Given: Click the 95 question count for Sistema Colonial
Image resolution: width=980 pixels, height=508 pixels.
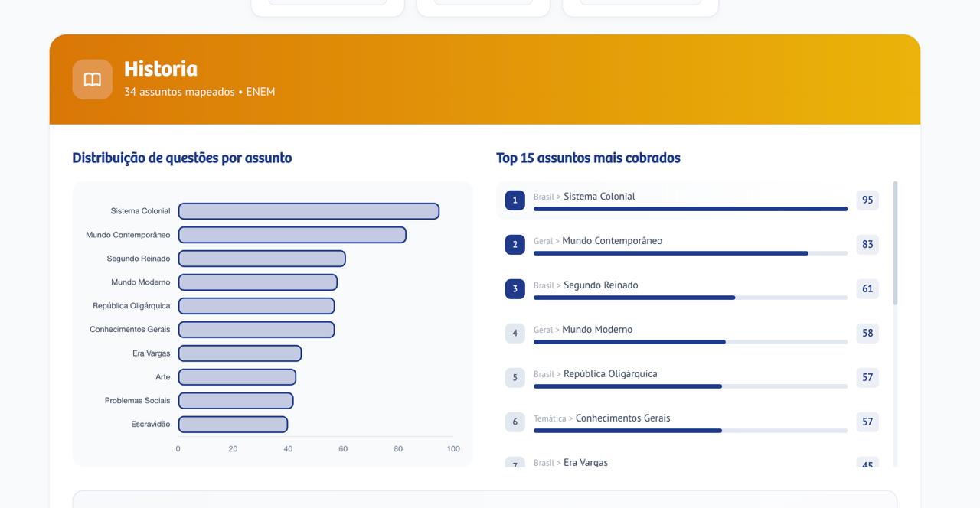Looking at the screenshot, I should (867, 200).
